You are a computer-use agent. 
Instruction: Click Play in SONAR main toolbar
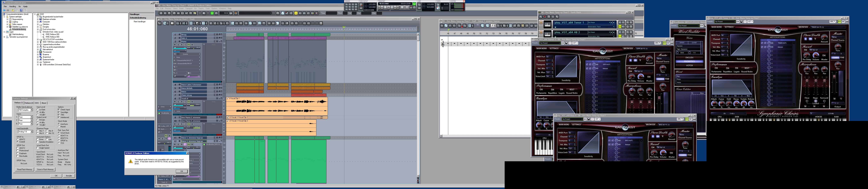(x=204, y=13)
